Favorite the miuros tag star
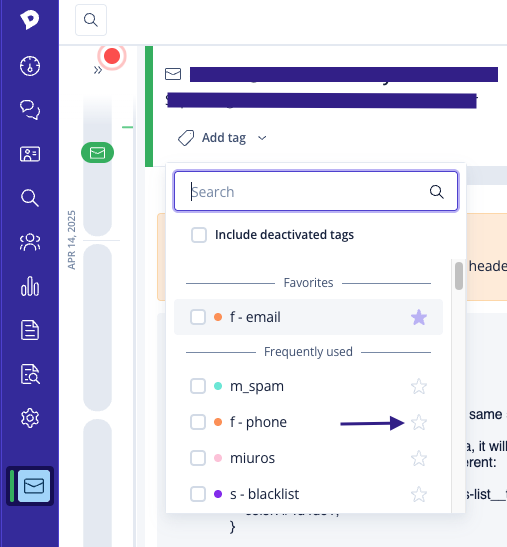The image size is (507, 547). coord(419,458)
